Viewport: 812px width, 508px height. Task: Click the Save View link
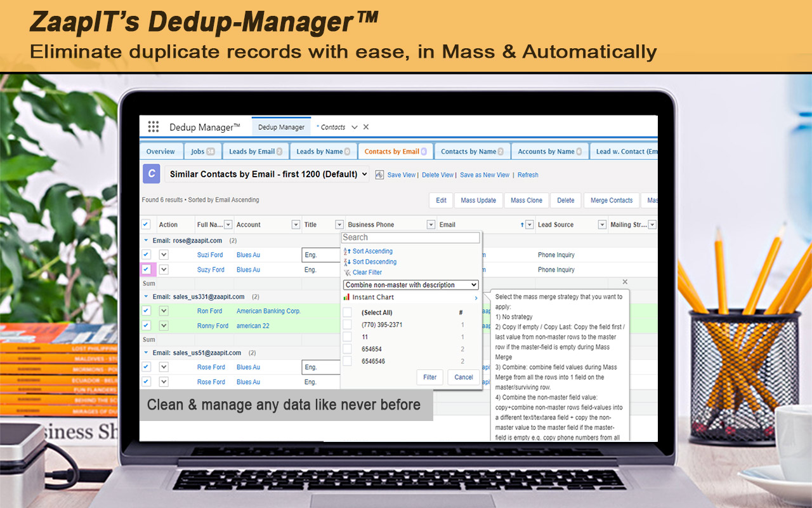pyautogui.click(x=402, y=175)
